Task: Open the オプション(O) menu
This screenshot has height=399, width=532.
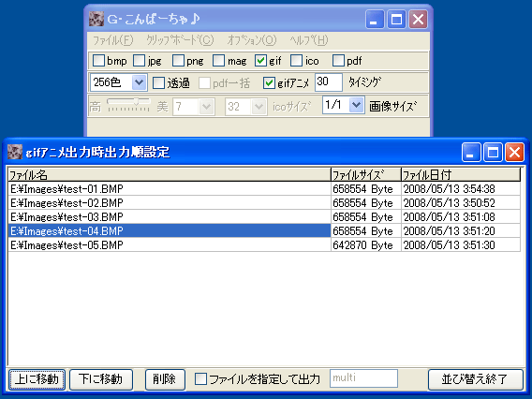Action: tap(252, 40)
